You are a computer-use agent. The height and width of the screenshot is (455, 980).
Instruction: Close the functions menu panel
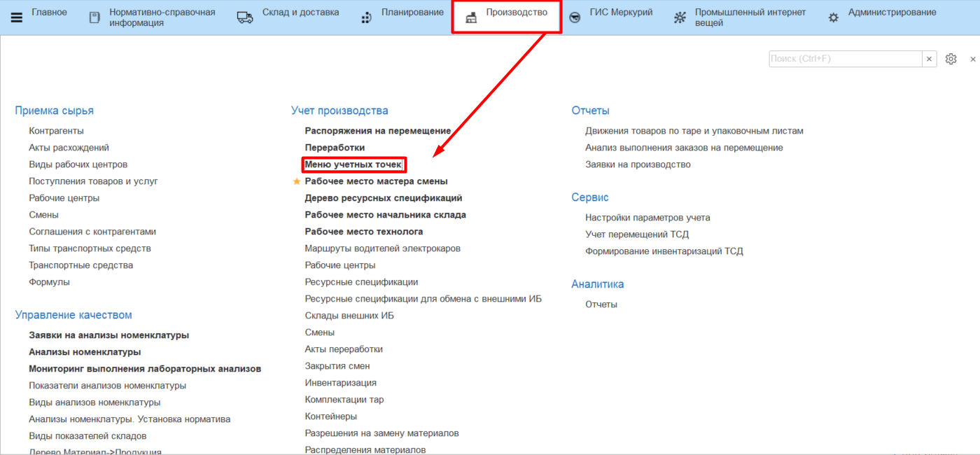point(973,59)
